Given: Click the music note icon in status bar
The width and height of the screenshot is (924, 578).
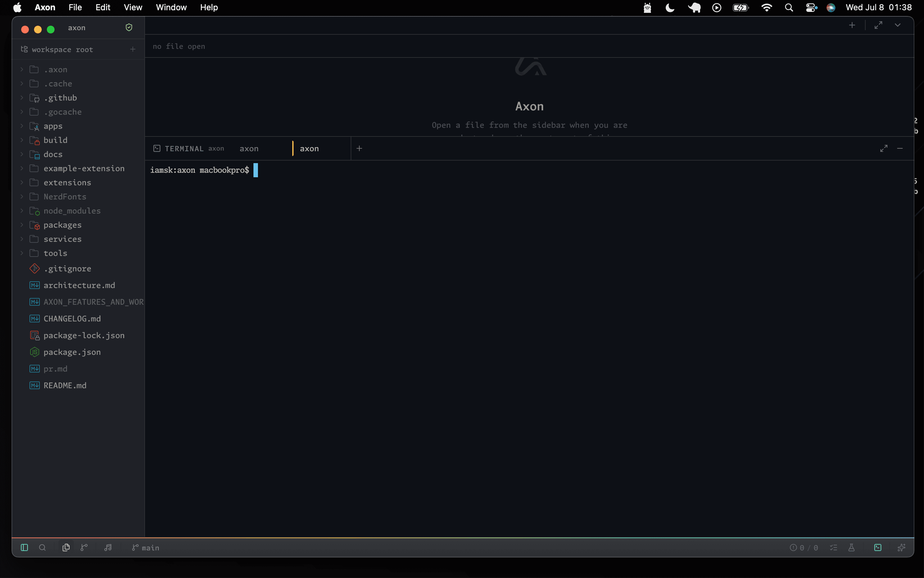Looking at the screenshot, I should click(108, 547).
